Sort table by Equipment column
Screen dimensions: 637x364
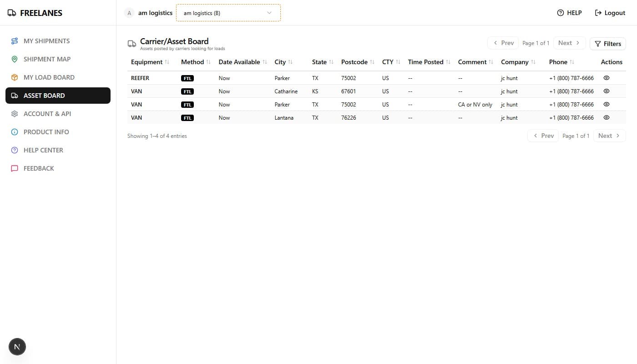click(150, 62)
